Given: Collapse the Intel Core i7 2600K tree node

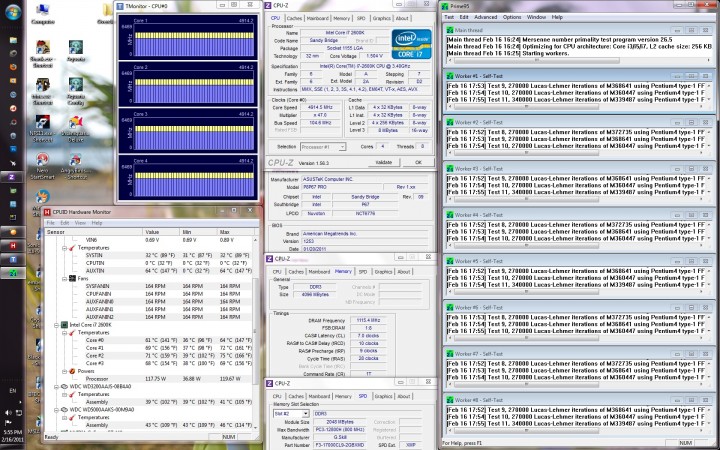Looking at the screenshot, I should 56,325.
